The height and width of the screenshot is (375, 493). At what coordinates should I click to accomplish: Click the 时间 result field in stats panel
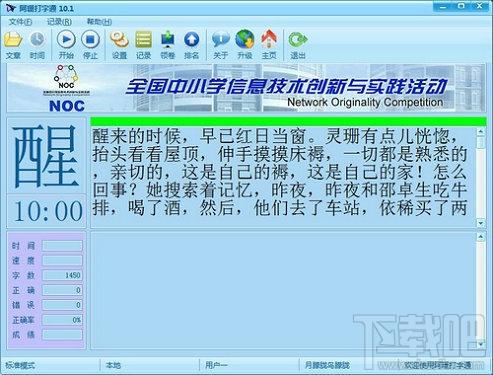point(62,246)
